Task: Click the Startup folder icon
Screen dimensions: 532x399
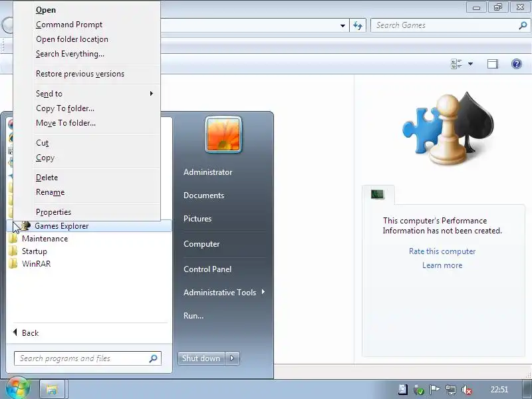Action: tap(13, 251)
